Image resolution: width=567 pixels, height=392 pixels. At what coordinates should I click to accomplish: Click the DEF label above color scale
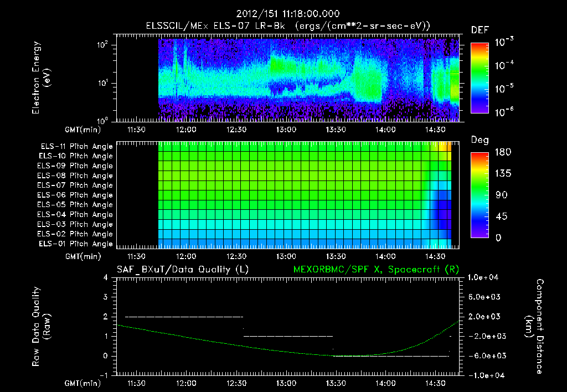pyautogui.click(x=480, y=30)
